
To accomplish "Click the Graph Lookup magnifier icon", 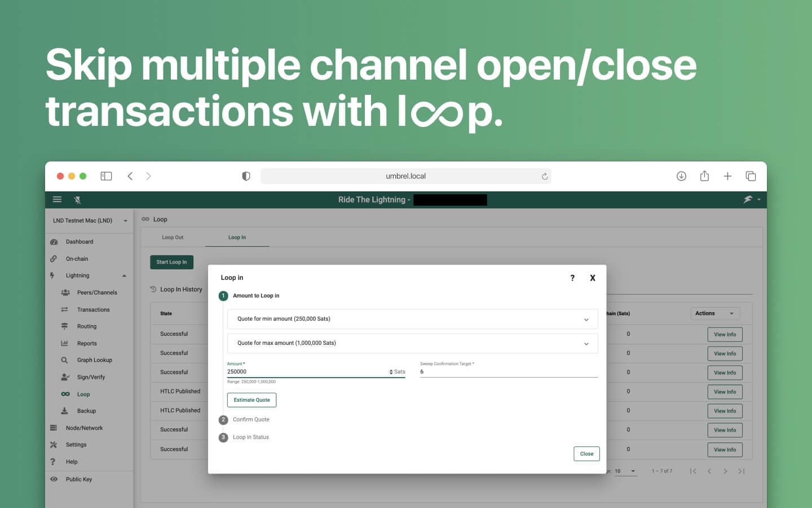I will (64, 360).
